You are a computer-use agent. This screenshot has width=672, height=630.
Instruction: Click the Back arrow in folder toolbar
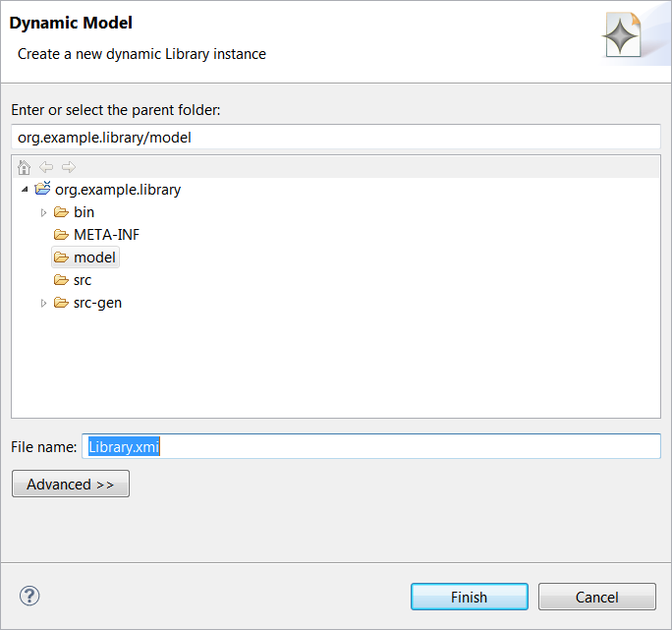(46, 167)
